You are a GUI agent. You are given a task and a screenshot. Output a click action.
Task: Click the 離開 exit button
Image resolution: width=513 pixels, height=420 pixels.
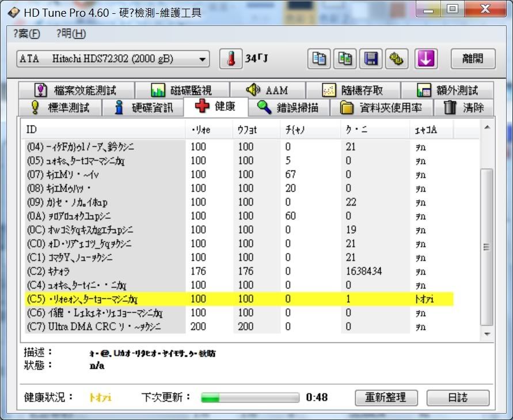473,59
